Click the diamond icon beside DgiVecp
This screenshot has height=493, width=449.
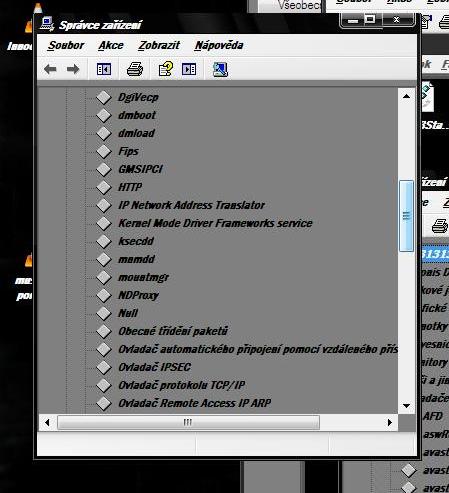(x=104, y=97)
